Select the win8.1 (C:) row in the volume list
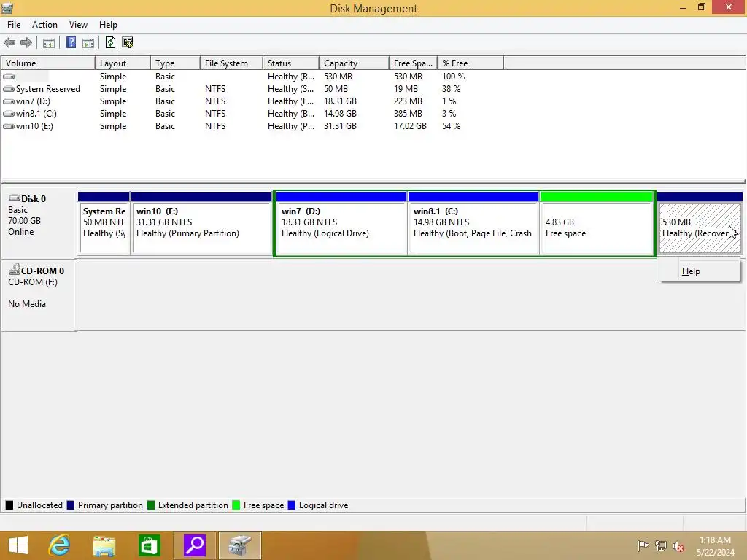This screenshot has width=747, height=560. pos(252,113)
